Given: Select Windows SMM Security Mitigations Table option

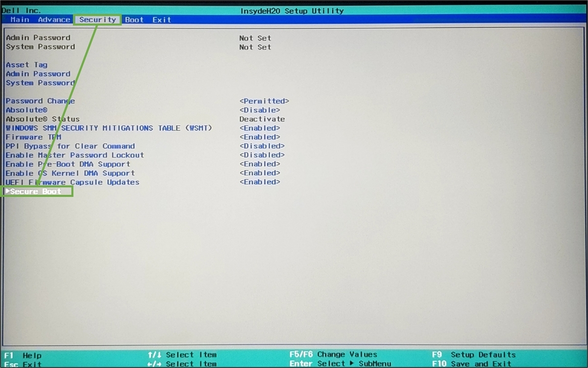Looking at the screenshot, I should (109, 128).
